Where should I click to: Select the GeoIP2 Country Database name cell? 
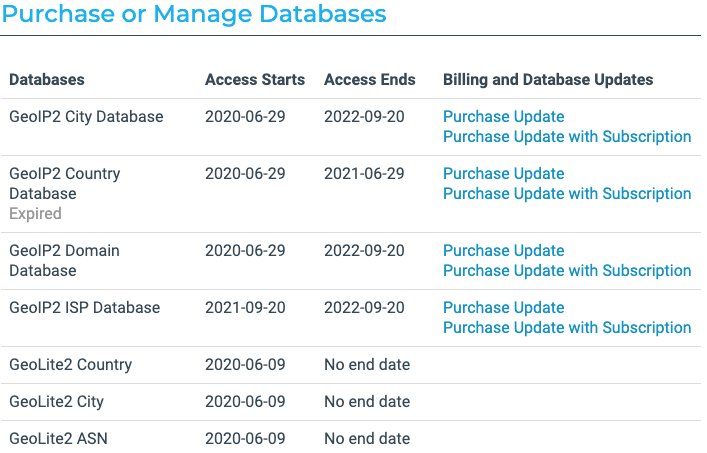pyautogui.click(x=64, y=183)
